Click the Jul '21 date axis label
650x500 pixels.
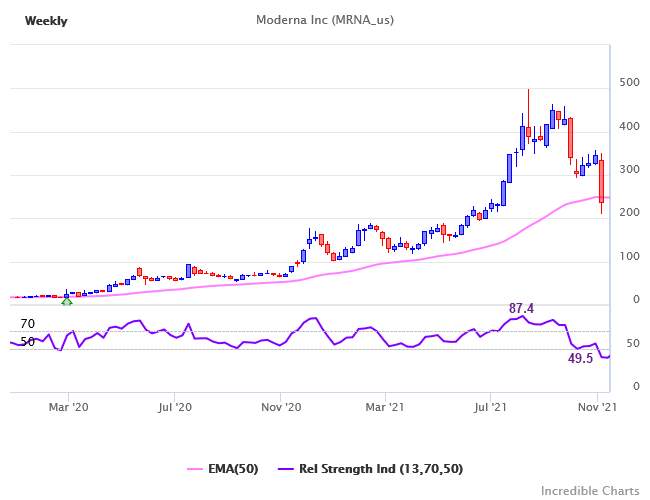click(x=490, y=407)
